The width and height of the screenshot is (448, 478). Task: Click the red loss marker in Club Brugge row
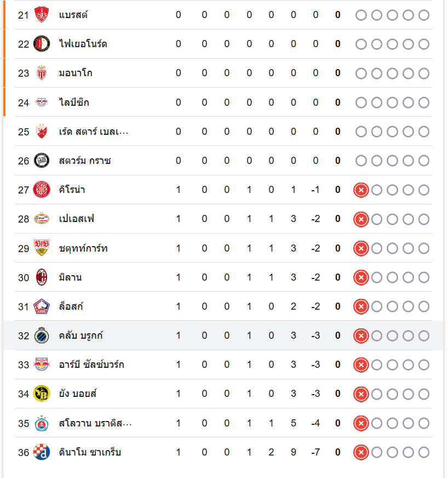(x=361, y=335)
